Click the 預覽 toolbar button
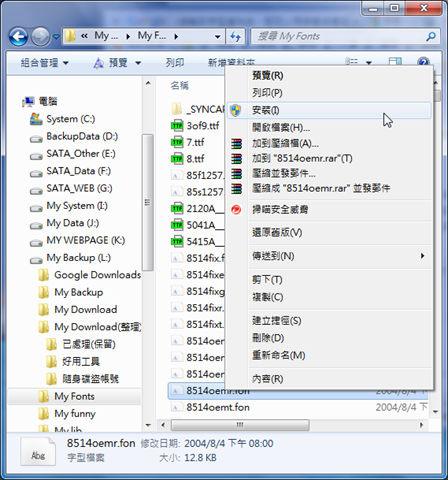Viewport: 448px width, 480px height. coord(111,63)
